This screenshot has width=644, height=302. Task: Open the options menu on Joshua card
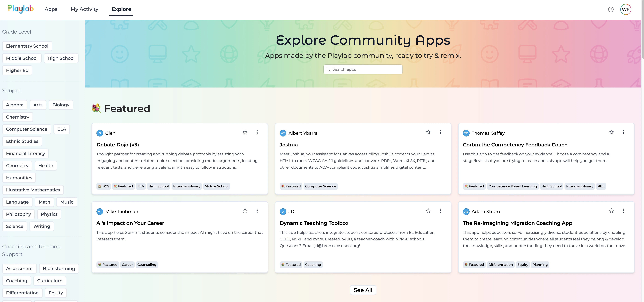tap(440, 133)
